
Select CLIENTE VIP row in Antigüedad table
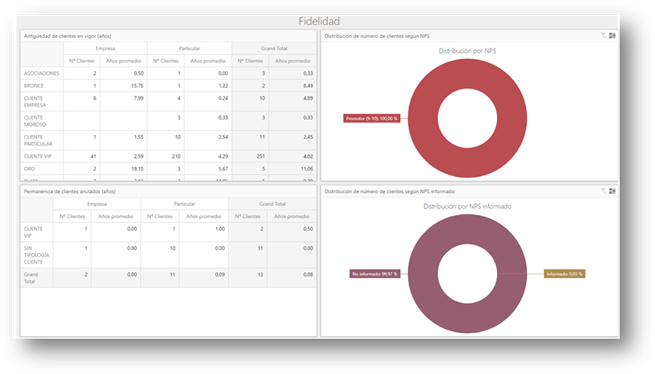coord(38,156)
